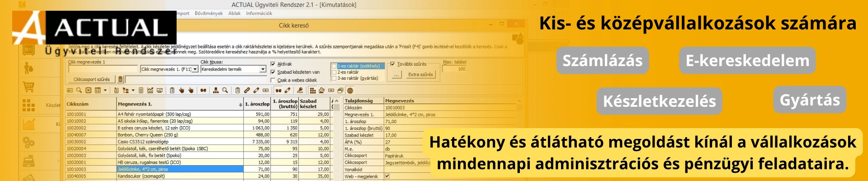Click the house icon in toolbar
Screen dimensions: 868x181
(x=321, y=90)
